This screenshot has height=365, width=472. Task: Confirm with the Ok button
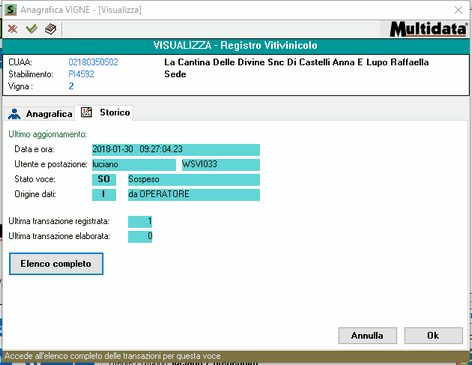(433, 335)
